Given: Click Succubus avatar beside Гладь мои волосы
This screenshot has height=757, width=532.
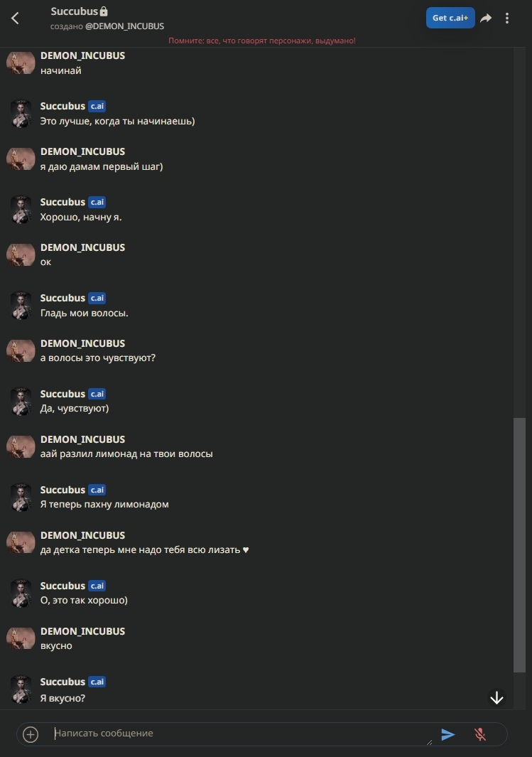Looking at the screenshot, I should tap(21, 305).
